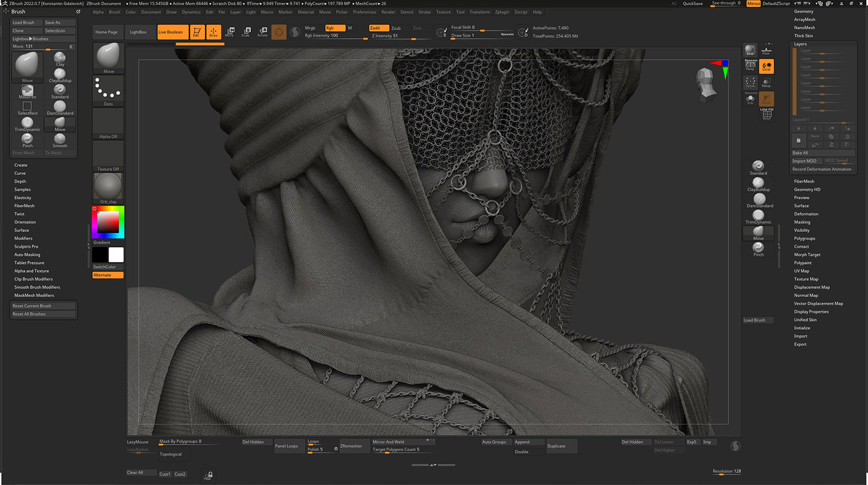Click the Rotate transform icon
Viewport: 868px width, 485px height.
pyautogui.click(x=263, y=32)
